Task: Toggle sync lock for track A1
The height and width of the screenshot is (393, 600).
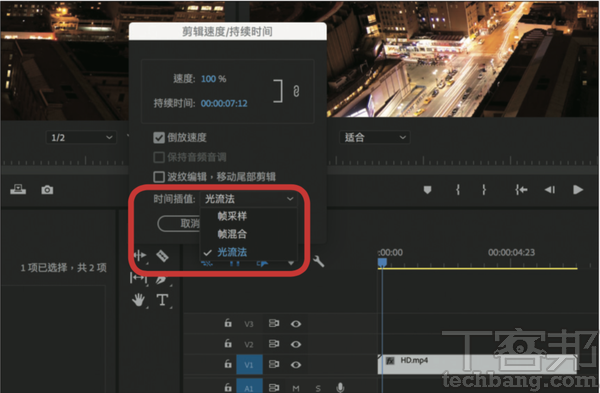Action: click(x=274, y=388)
